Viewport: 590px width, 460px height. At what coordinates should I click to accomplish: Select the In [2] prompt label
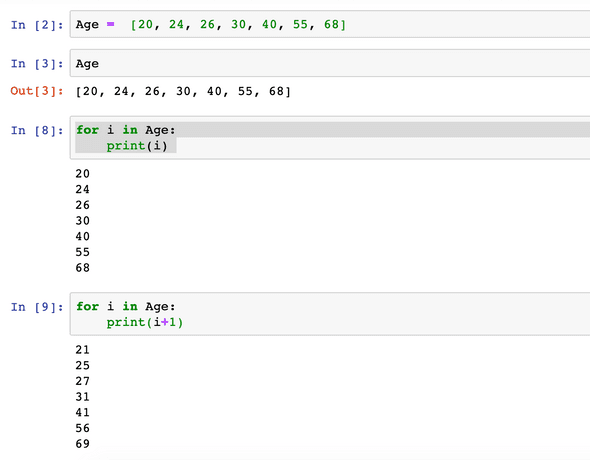37,25
